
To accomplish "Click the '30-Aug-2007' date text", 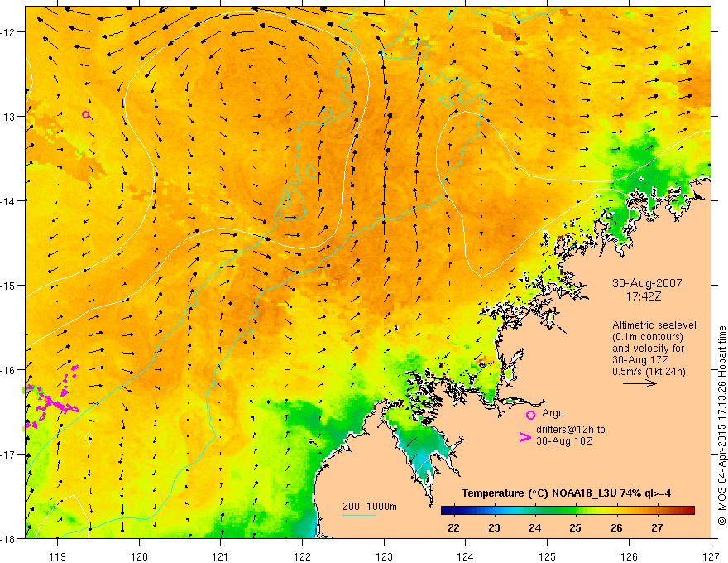I will click(647, 283).
